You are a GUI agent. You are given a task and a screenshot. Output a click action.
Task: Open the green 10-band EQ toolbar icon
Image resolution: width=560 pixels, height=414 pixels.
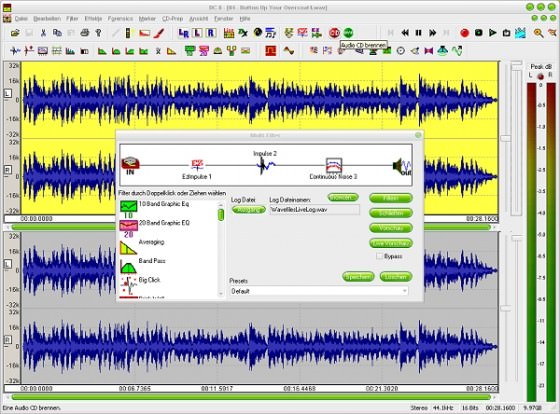(x=190, y=51)
